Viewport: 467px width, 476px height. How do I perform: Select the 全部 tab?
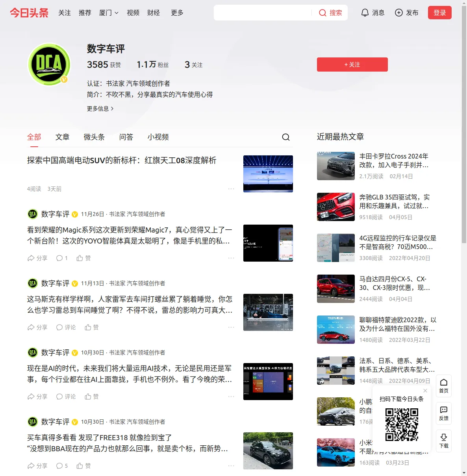coord(34,137)
